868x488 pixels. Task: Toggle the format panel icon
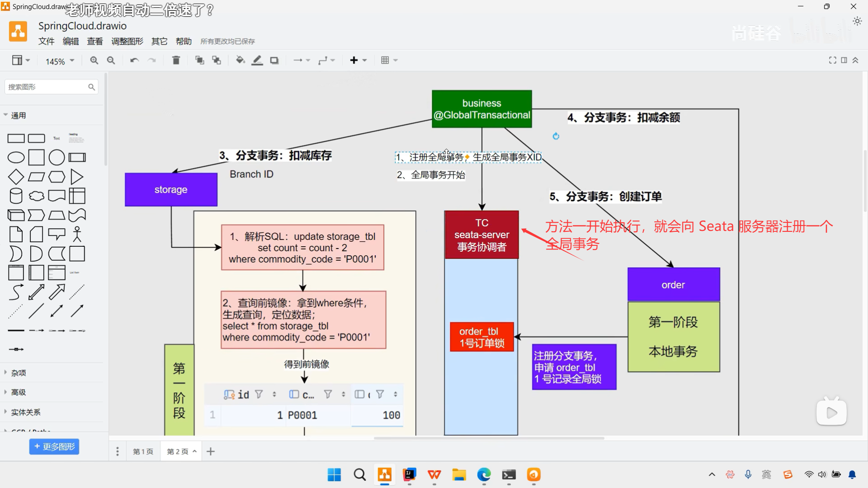pyautogui.click(x=844, y=60)
